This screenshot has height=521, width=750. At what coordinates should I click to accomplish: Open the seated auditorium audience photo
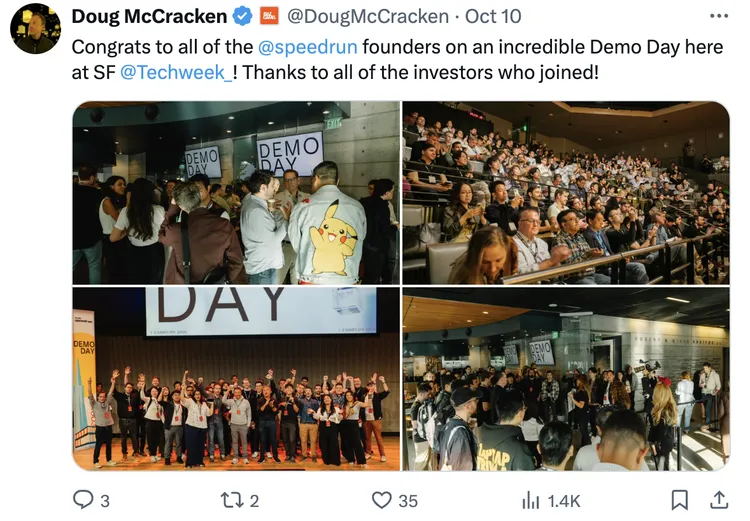click(566, 193)
